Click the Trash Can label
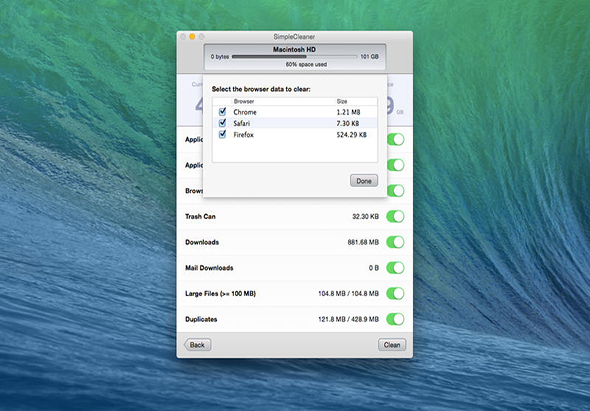The image size is (590, 411). (200, 216)
